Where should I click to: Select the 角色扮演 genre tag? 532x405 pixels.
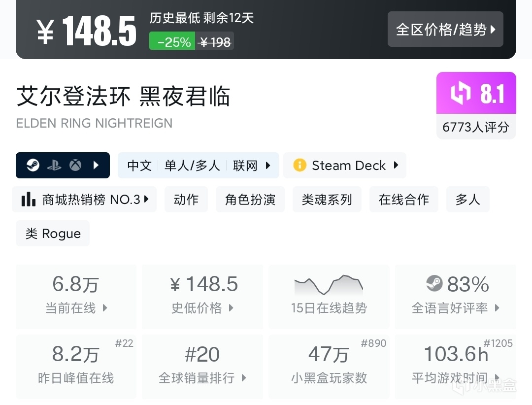point(250,199)
